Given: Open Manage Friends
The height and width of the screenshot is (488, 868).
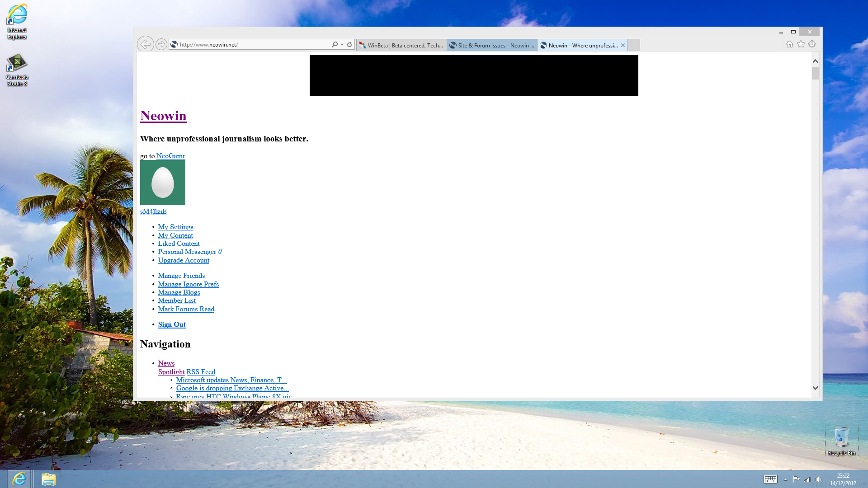Looking at the screenshot, I should pyautogui.click(x=181, y=276).
